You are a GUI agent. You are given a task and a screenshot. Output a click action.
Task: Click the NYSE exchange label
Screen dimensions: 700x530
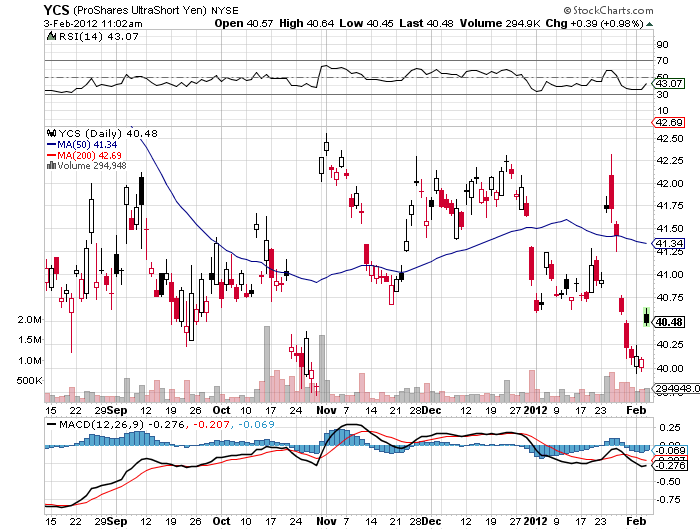(225, 10)
